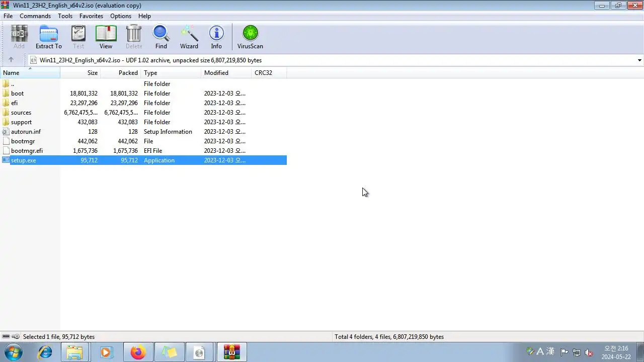The image size is (644, 362).
Task: Select the autorun.inf file name
Action: [x=26, y=132]
